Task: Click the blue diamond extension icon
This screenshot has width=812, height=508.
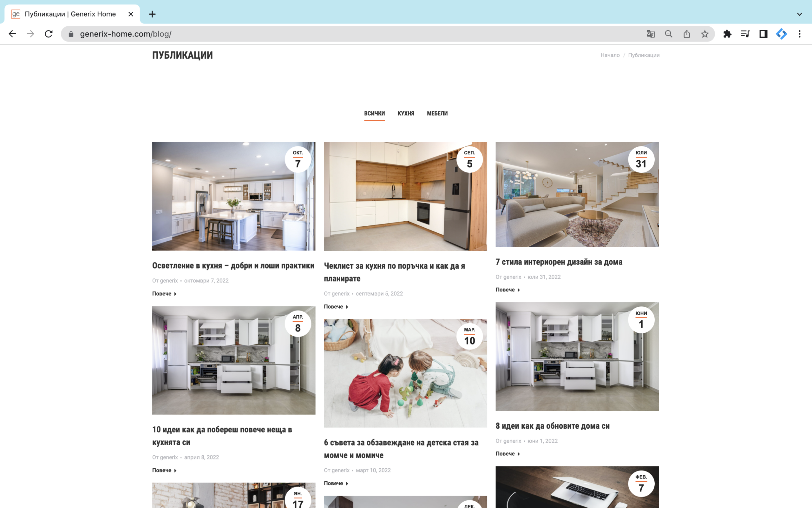Action: pos(782,34)
